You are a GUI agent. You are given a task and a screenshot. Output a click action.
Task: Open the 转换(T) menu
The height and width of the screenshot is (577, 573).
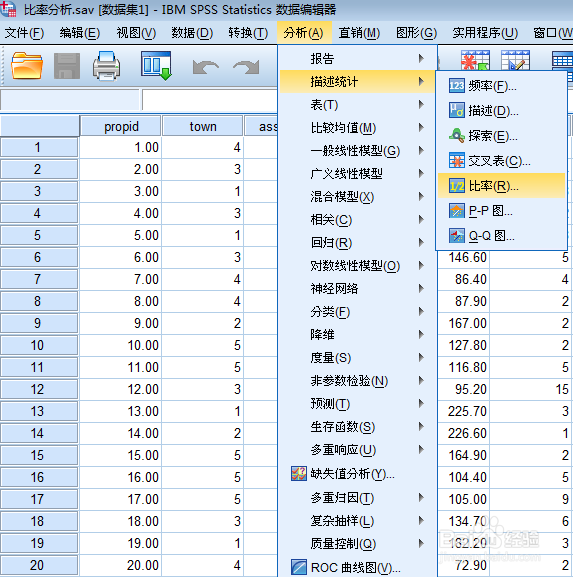click(248, 33)
